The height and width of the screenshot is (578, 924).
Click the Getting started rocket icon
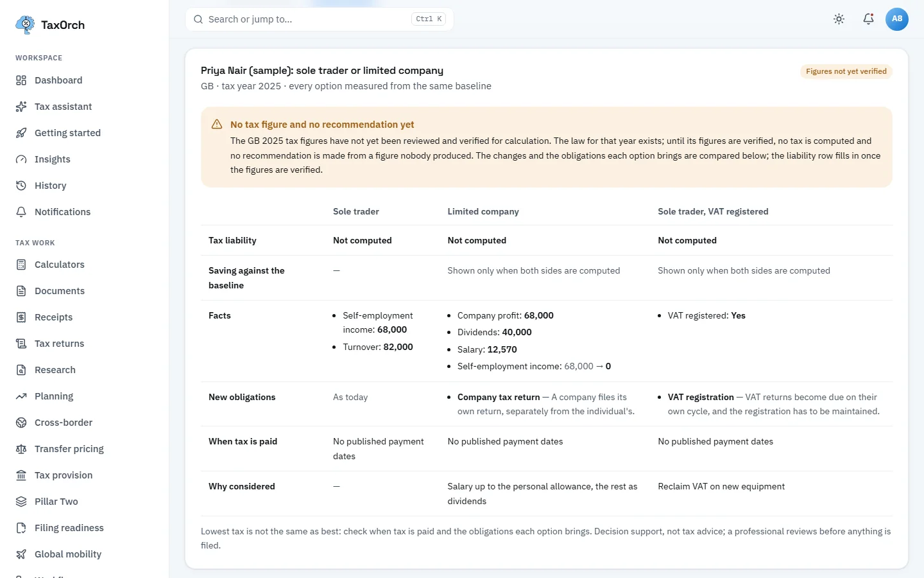[21, 133]
